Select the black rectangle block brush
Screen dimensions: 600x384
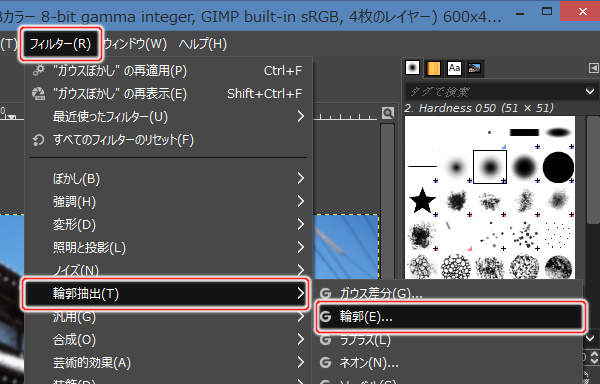click(524, 133)
